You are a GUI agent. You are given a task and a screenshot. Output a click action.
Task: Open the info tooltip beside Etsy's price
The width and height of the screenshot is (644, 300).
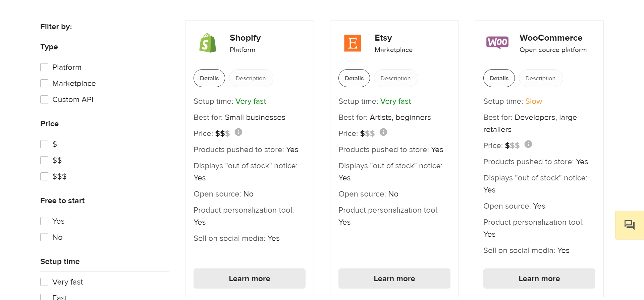click(383, 132)
